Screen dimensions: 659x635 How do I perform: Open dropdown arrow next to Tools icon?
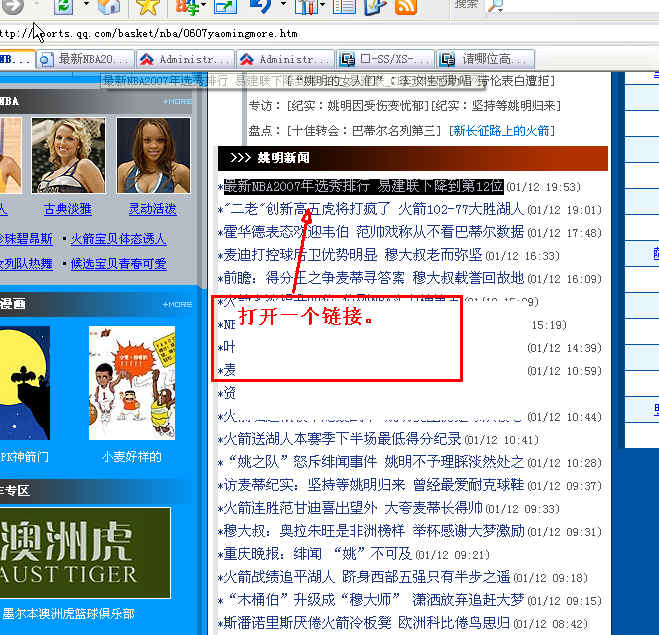point(323,4)
